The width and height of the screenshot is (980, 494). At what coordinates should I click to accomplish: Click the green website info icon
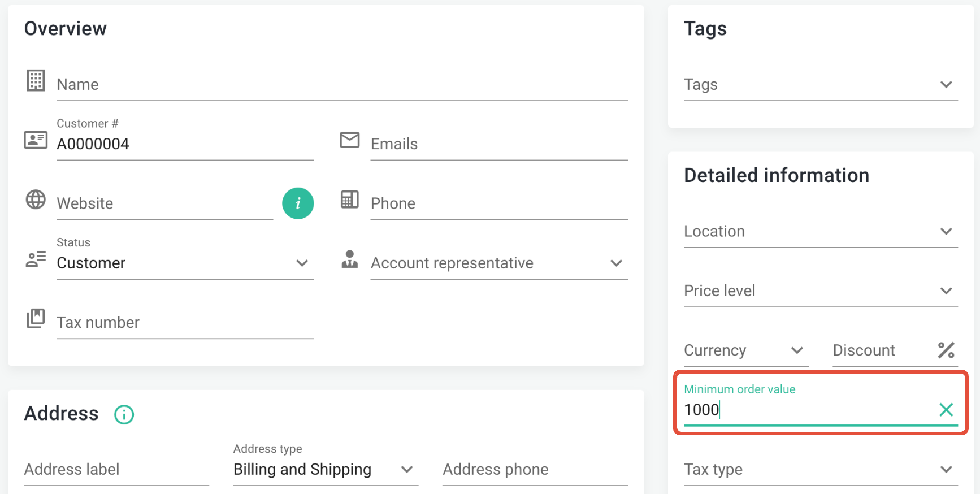298,203
